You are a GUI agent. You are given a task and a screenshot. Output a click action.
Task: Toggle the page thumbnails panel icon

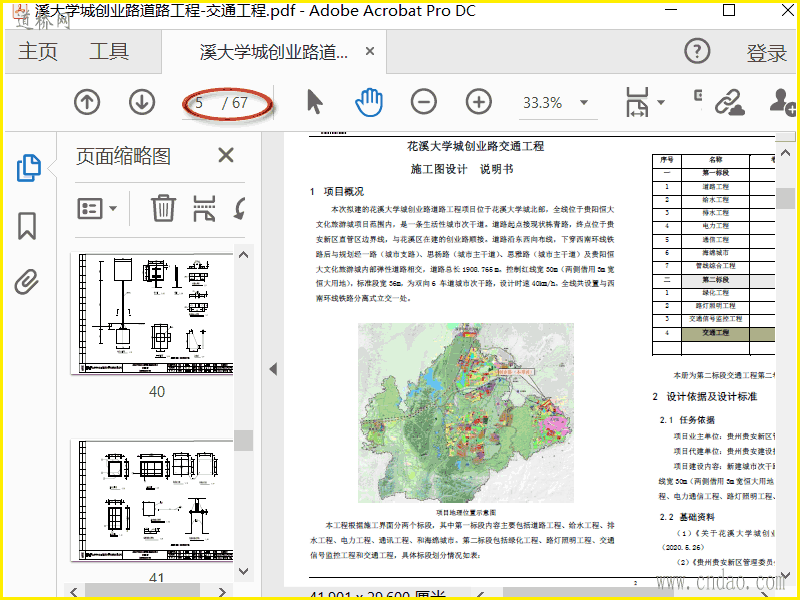pos(27,169)
